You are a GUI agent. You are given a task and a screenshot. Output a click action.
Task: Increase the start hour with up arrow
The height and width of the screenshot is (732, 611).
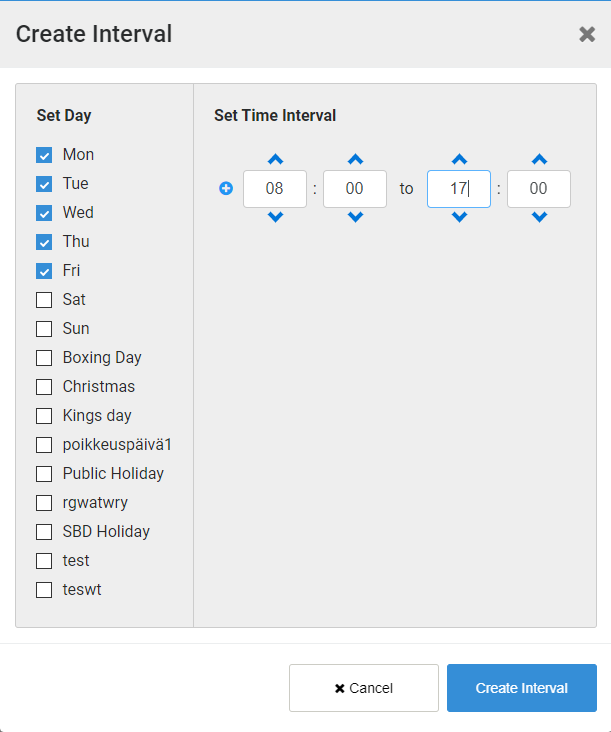(275, 159)
